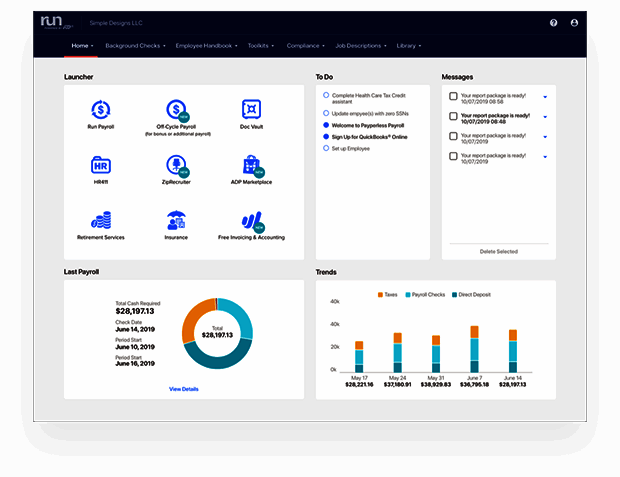620x477 pixels.
Task: Open the ADP Marketplace icon
Action: tap(252, 165)
